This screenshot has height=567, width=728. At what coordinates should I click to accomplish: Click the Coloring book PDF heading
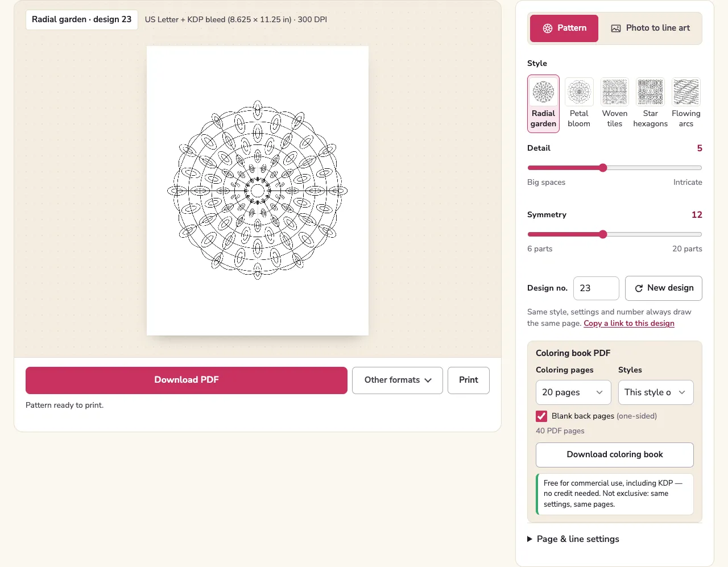click(573, 353)
